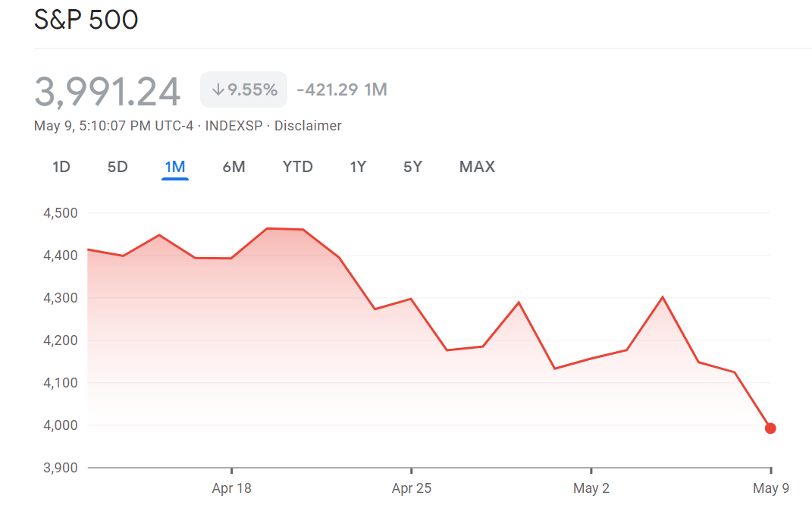The width and height of the screenshot is (812, 505).
Task: Click the 3,991.24 index price
Action: [108, 91]
